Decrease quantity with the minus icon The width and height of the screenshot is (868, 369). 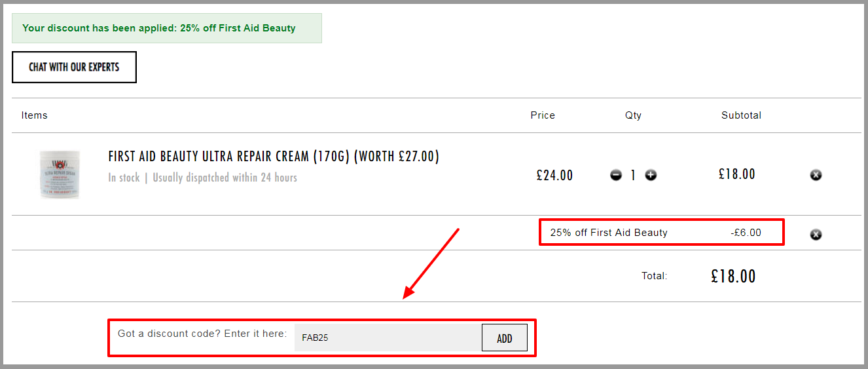point(616,175)
